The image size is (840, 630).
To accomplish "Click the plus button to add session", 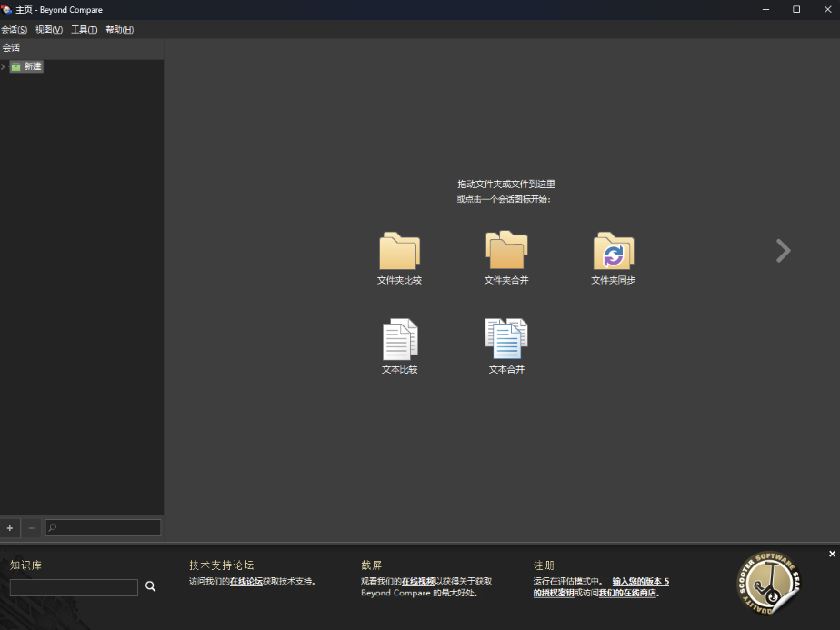I will pos(10,528).
